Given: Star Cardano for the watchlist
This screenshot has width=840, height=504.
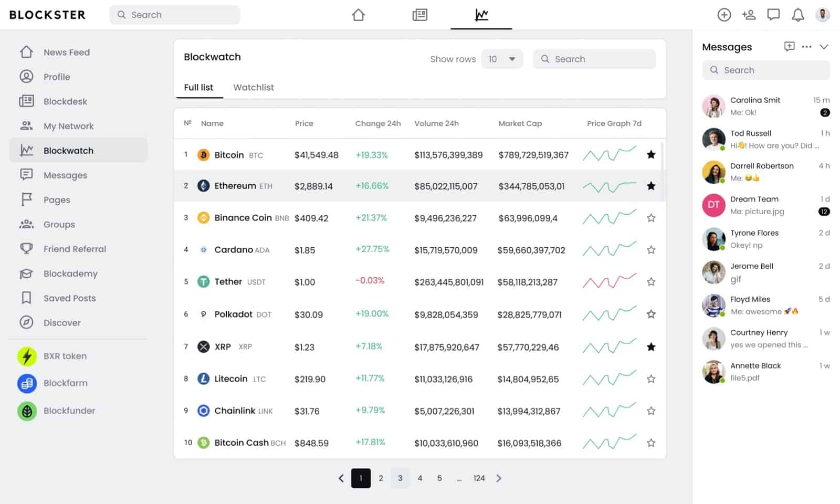Looking at the screenshot, I should tap(651, 250).
